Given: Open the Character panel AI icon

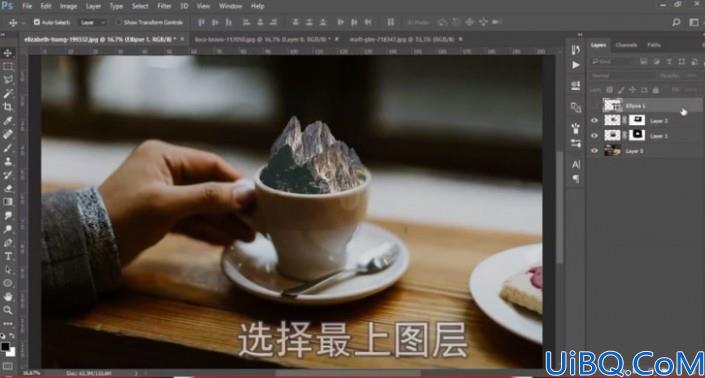Looking at the screenshot, I should click(x=576, y=165).
